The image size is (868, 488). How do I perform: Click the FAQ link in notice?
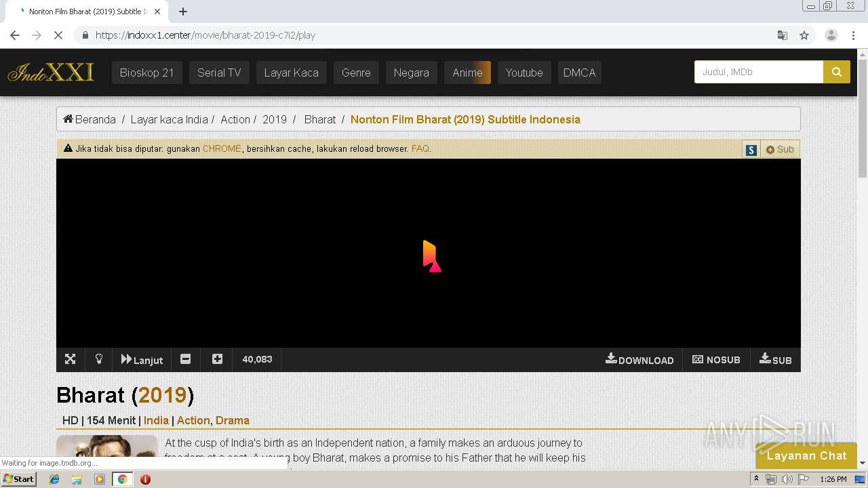[420, 148]
